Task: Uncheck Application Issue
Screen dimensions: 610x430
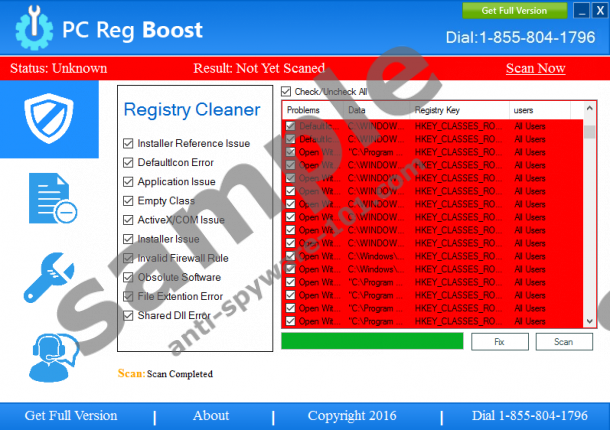Action: coord(128,182)
